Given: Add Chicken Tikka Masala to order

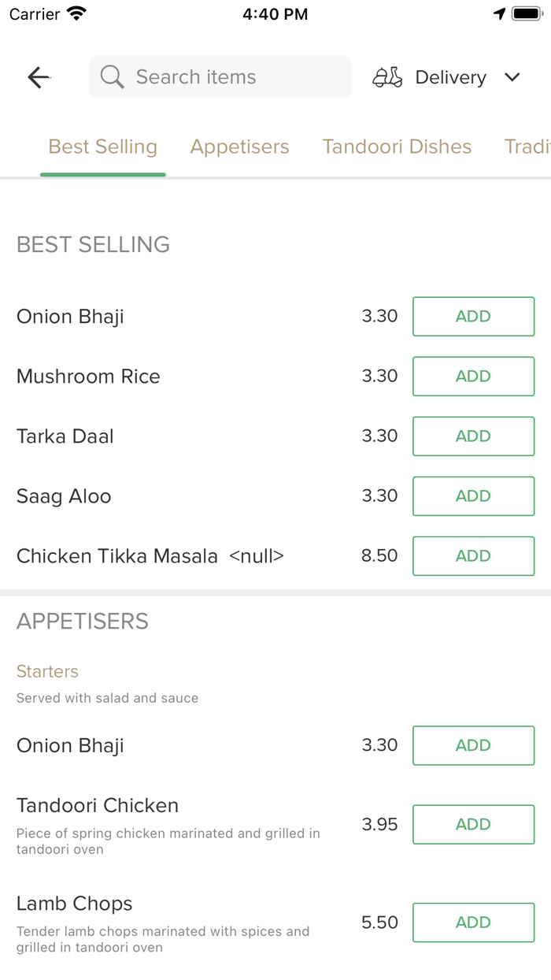Looking at the screenshot, I should 473,556.
